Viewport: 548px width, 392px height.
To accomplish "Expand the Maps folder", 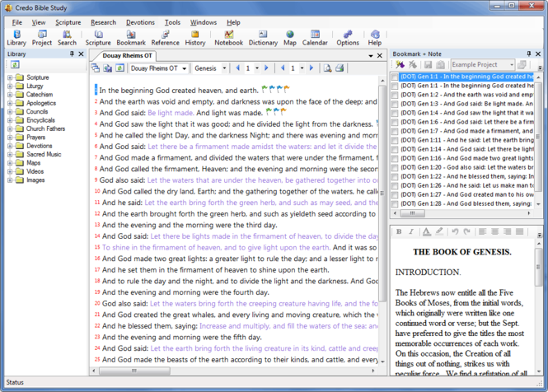I will click(x=10, y=163).
